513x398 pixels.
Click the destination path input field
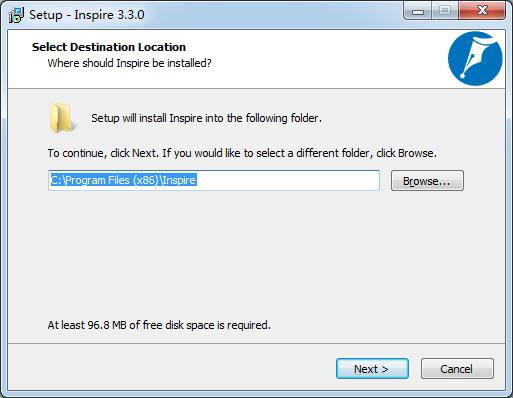pyautogui.click(x=214, y=180)
